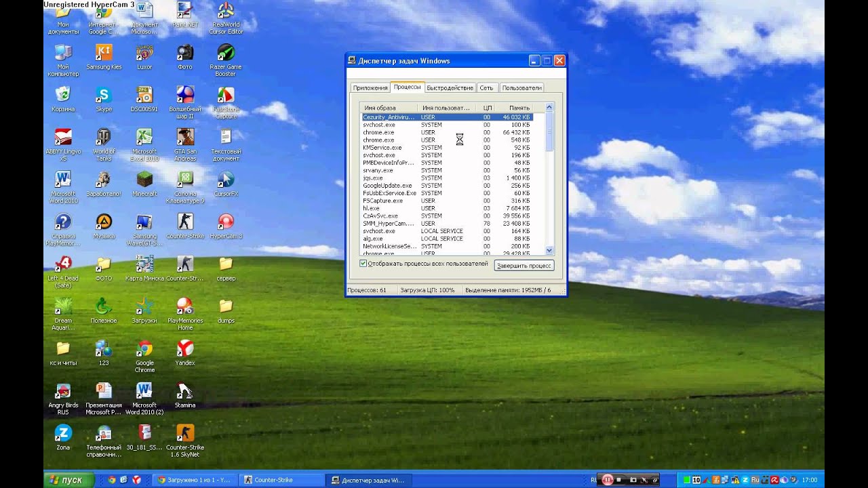Open Razer Game Booster shortcut

click(x=226, y=60)
